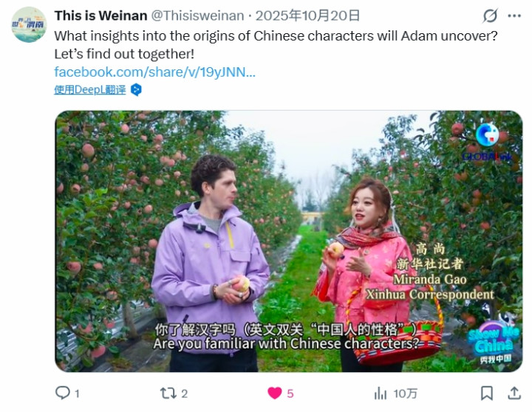Image resolution: width=532 pixels, height=412 pixels.
Task: Click the post text about Chinese characters
Action: pos(276,45)
